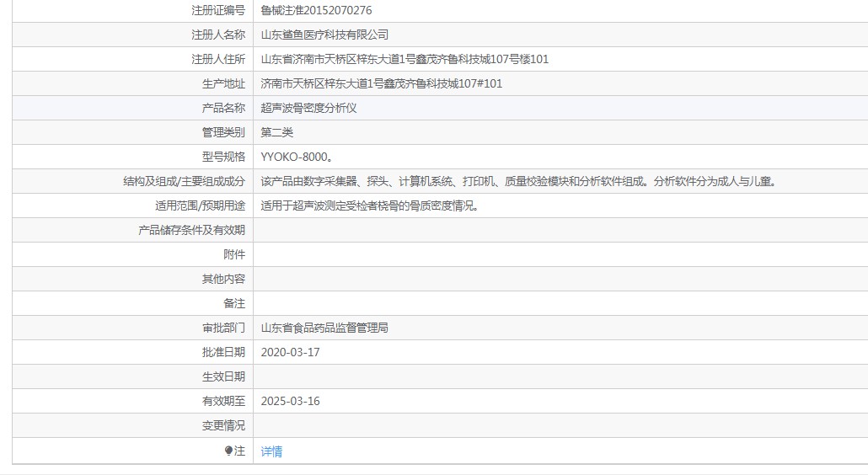This screenshot has width=868, height=475.
Task: Select registration number 鲁械注准20152070276
Action: tap(316, 10)
